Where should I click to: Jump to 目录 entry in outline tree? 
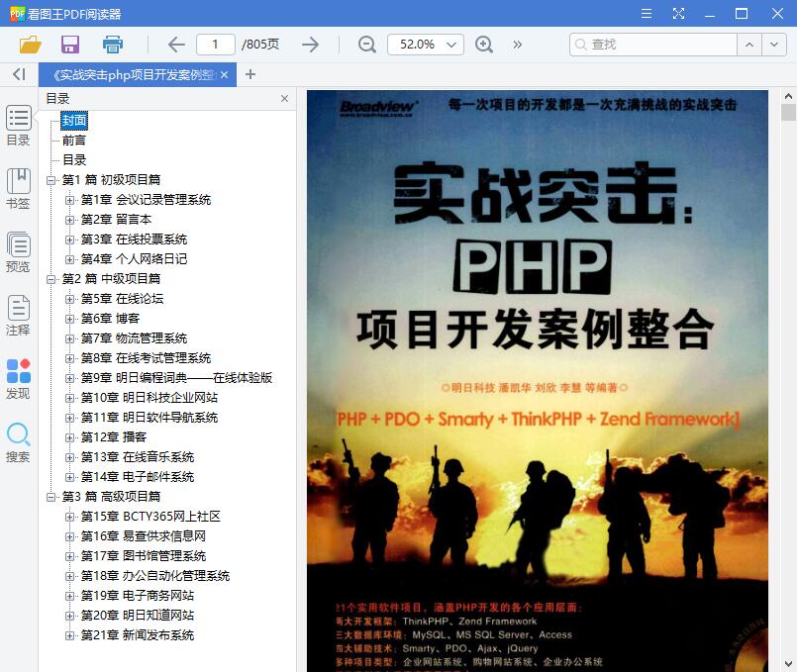(74, 160)
